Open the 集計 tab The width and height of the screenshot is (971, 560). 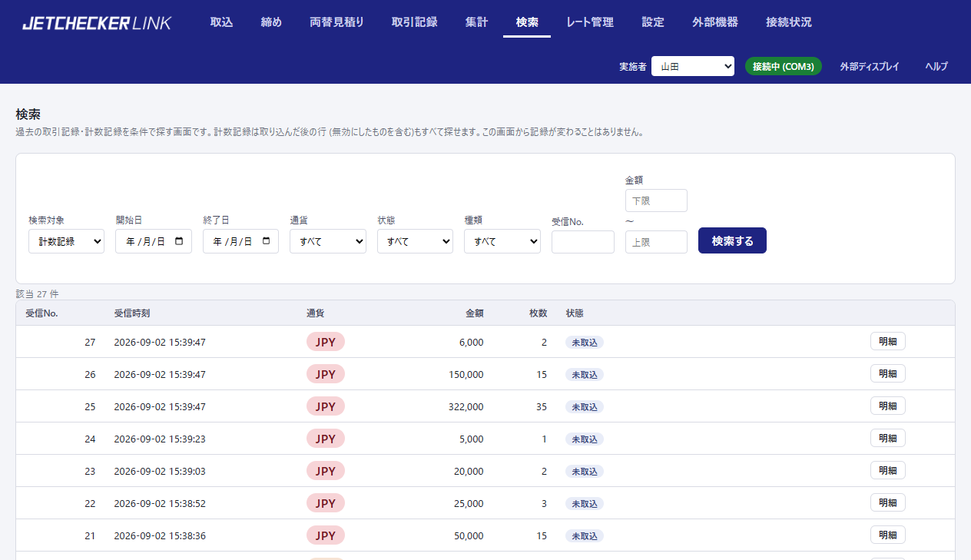pyautogui.click(x=476, y=22)
